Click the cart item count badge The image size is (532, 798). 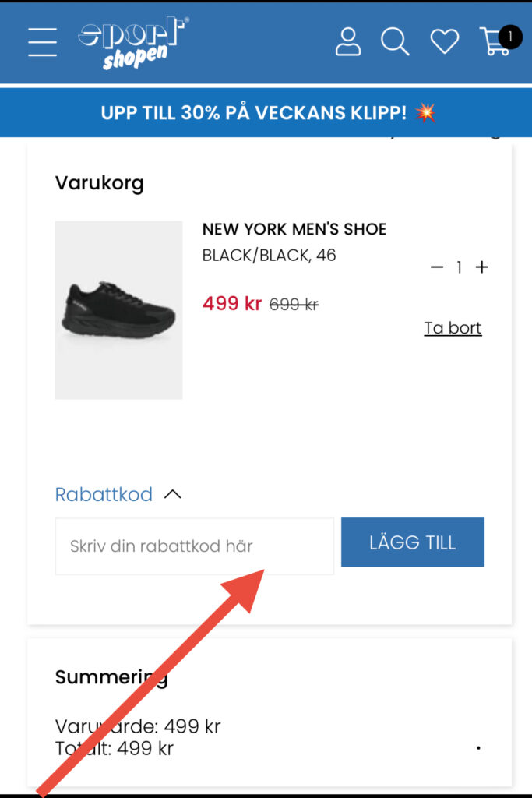click(510, 36)
